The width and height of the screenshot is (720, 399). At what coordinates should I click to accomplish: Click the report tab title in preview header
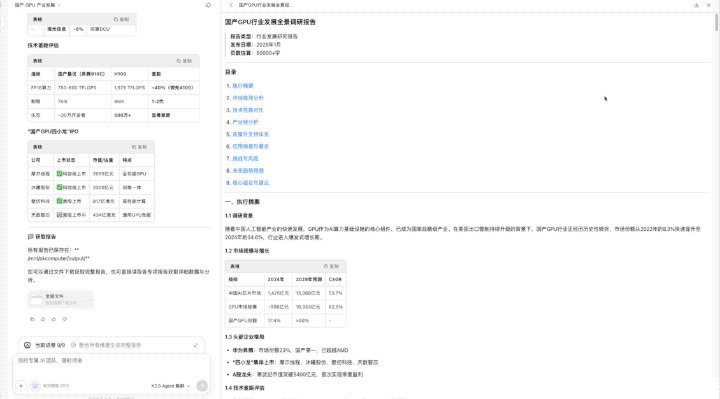click(x=265, y=5)
